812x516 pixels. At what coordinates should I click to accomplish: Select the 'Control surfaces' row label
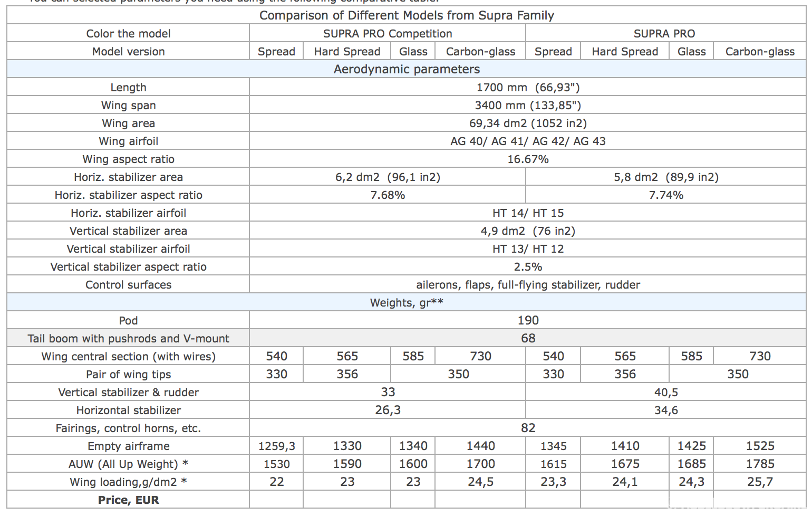tap(128, 284)
